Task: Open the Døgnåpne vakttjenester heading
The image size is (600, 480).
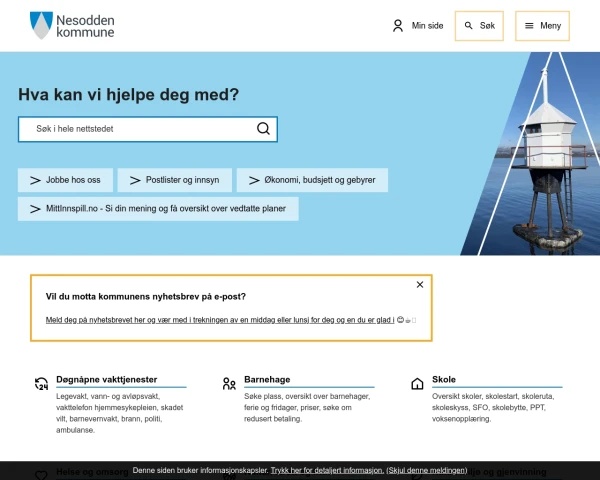Action: (107, 380)
